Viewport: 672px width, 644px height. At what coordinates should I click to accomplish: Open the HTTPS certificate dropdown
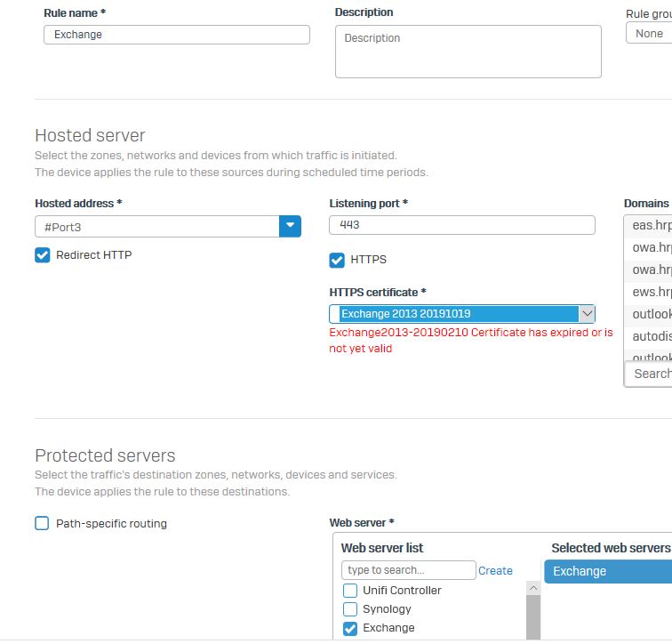pyautogui.click(x=461, y=314)
